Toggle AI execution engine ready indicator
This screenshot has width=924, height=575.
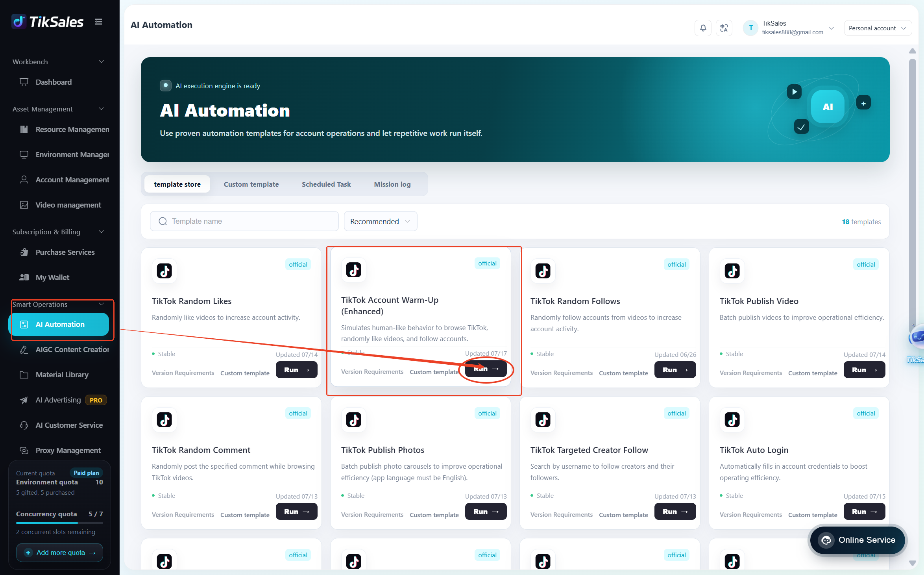[166, 85]
